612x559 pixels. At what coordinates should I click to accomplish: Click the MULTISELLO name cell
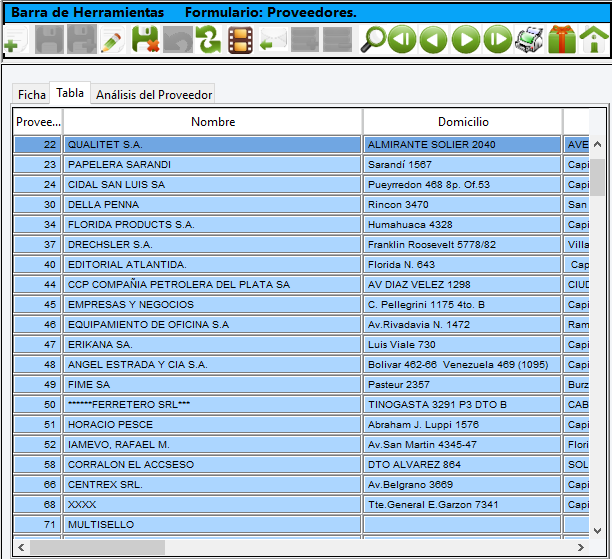[212, 524]
